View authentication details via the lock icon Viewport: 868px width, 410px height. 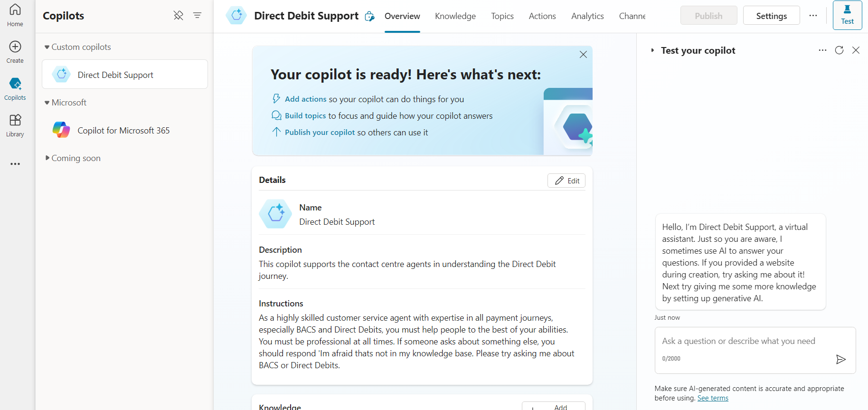[369, 16]
